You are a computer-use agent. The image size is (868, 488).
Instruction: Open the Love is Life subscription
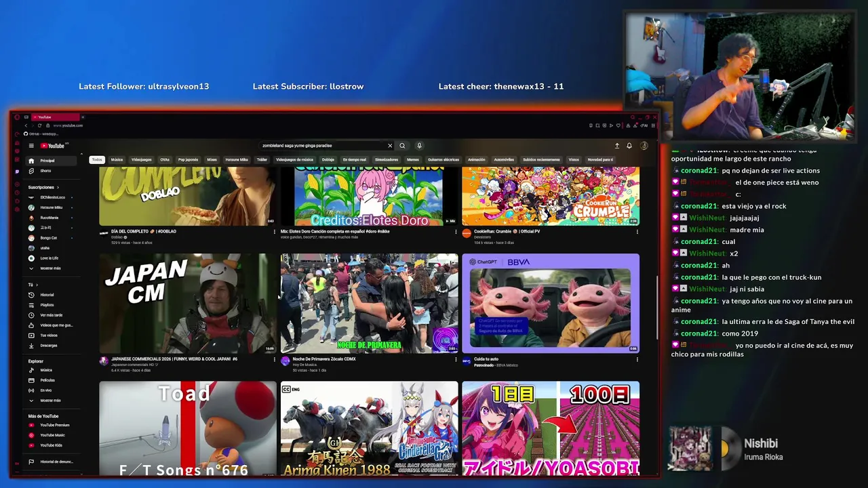coord(52,258)
